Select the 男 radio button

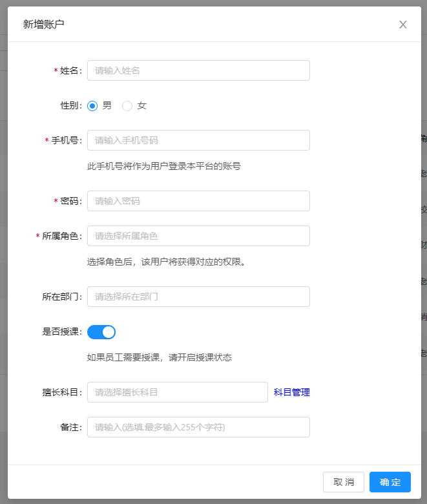tap(92, 106)
